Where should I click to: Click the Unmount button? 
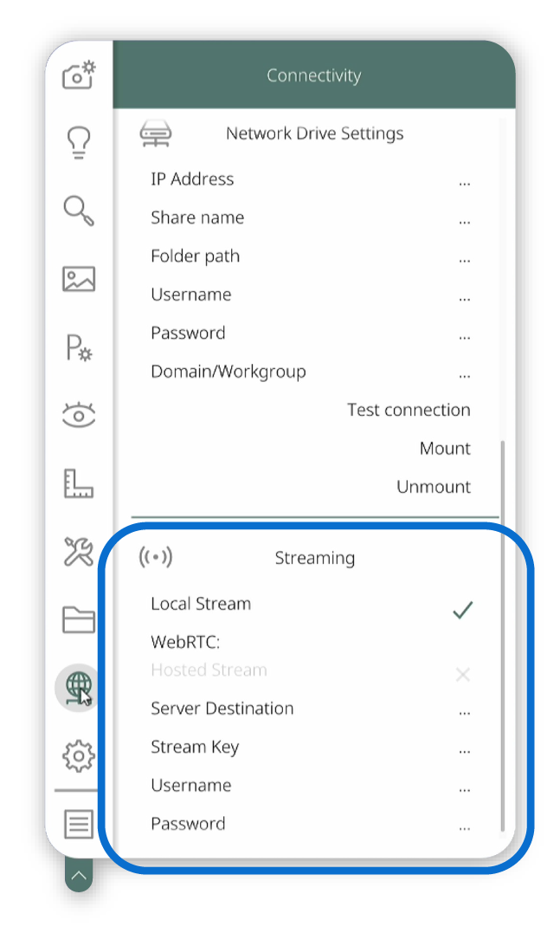[x=434, y=487]
